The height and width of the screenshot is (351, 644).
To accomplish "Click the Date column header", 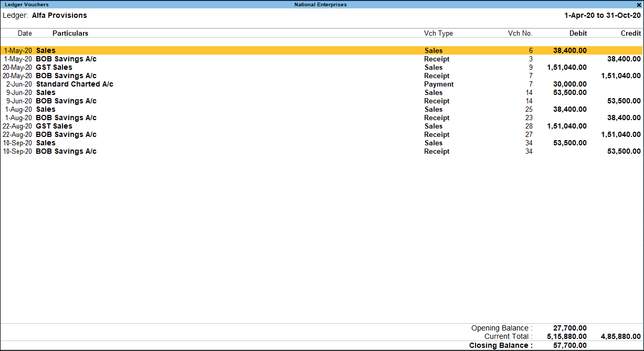I will [25, 34].
